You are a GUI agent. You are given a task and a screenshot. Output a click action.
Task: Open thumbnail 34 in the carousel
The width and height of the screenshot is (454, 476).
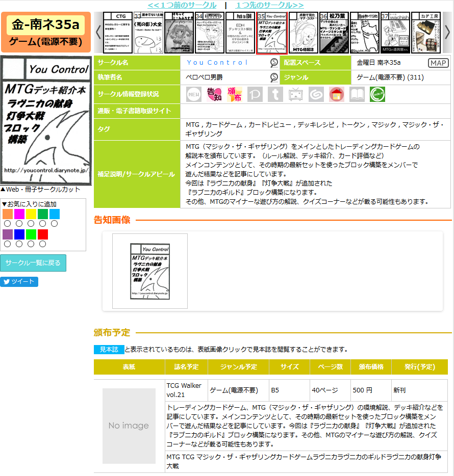point(210,33)
